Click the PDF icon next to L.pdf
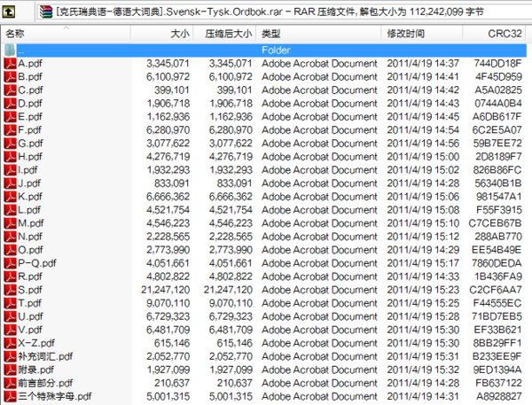This screenshot has width=532, height=405. [10, 210]
